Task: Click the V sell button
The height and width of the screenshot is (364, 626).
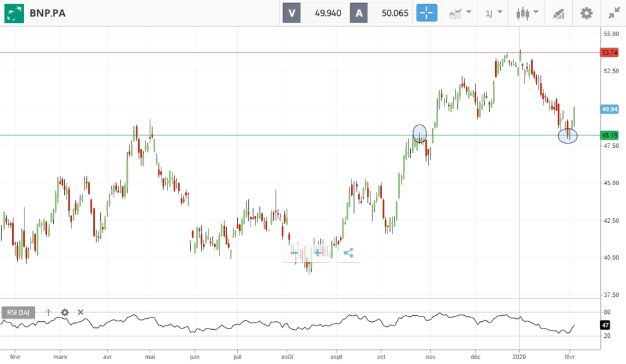Action: (x=292, y=13)
